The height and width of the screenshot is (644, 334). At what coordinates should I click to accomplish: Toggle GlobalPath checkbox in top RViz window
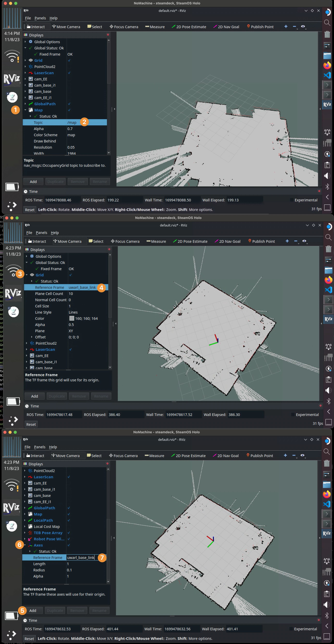69,104
